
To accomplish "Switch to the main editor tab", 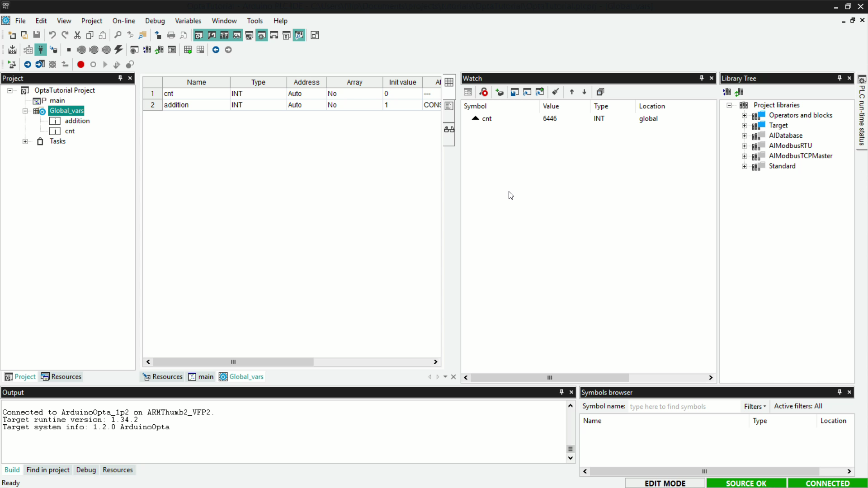I will [x=201, y=377].
